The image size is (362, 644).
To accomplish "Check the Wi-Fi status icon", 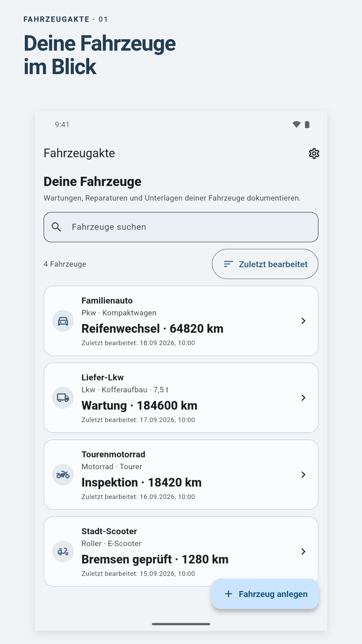I will point(296,124).
